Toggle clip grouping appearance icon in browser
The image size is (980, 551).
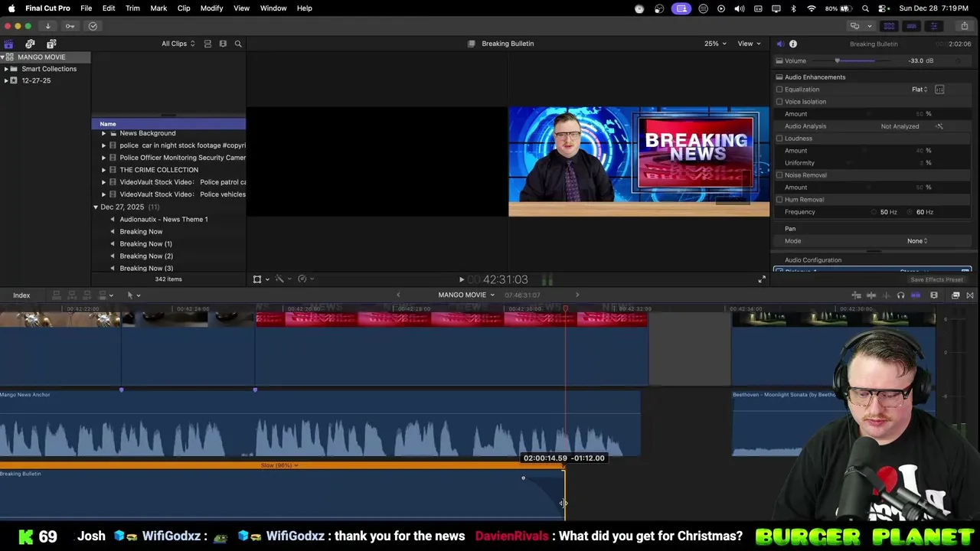(207, 44)
